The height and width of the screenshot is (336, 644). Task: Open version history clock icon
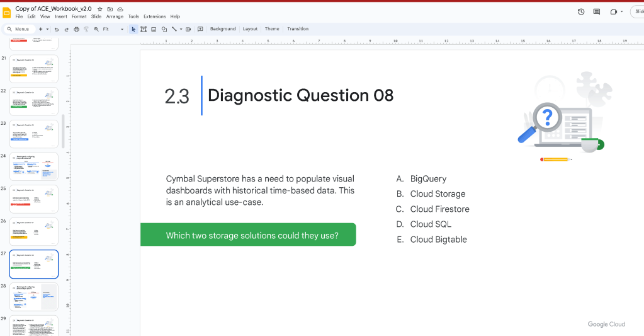[581, 12]
